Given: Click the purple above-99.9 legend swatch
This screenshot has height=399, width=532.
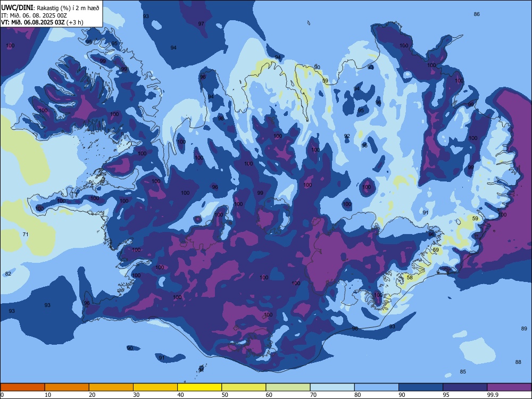Looking at the screenshot, I should coord(509,387).
